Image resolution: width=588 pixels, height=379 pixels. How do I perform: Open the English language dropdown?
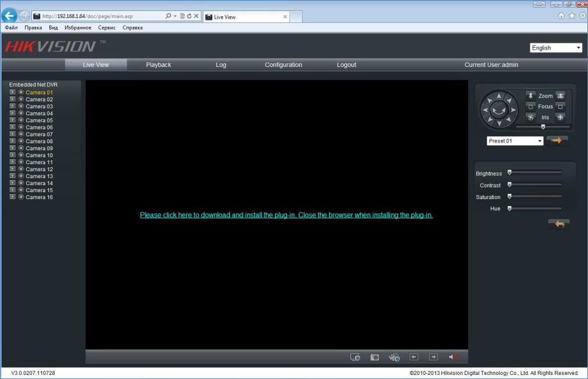[555, 48]
